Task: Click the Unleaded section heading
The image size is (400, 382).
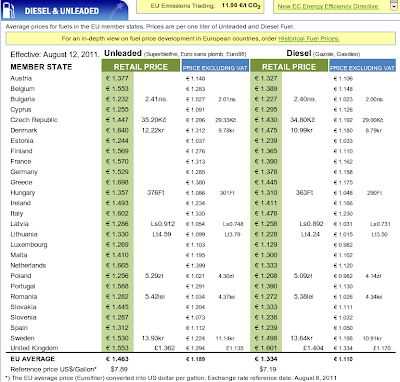Action: (x=123, y=53)
